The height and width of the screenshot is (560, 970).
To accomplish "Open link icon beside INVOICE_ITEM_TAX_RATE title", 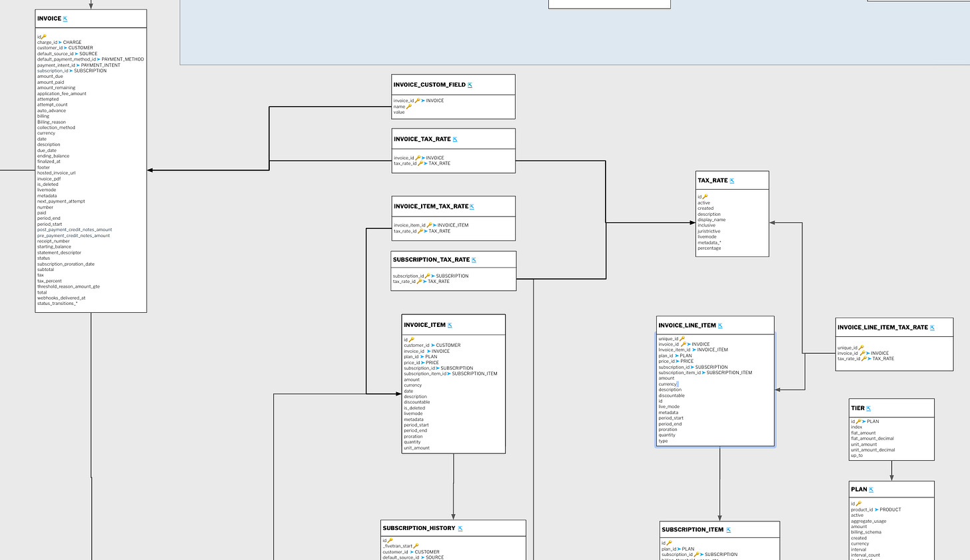I will pyautogui.click(x=472, y=207).
